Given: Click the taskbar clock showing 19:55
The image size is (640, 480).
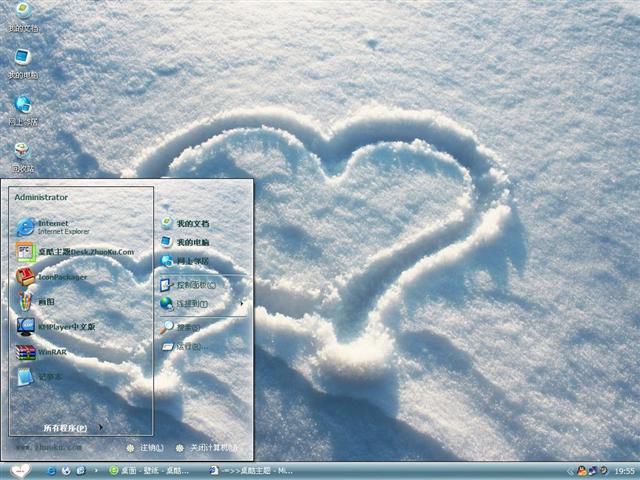Looking at the screenshot, I should click(x=624, y=470).
